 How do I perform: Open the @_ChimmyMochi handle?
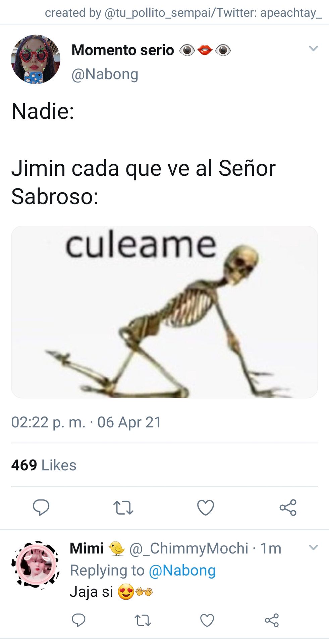(x=189, y=548)
